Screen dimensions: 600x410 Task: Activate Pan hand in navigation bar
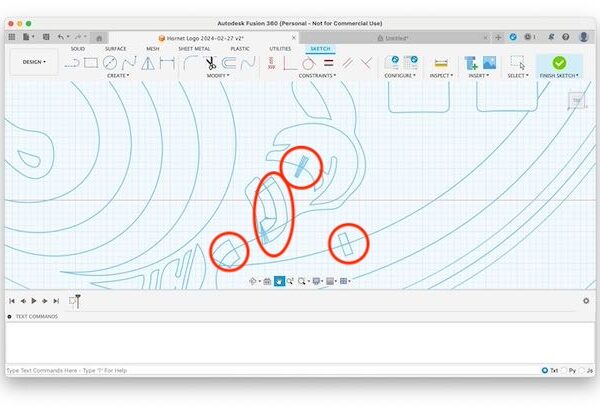point(279,281)
